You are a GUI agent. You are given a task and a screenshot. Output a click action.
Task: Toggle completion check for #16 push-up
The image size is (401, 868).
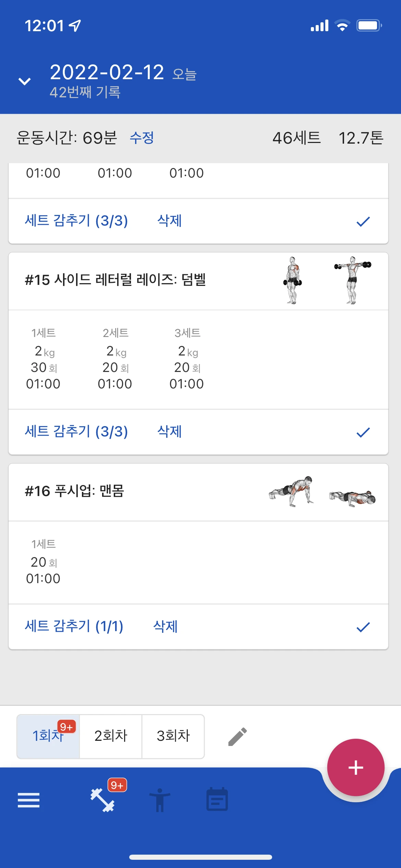363,627
